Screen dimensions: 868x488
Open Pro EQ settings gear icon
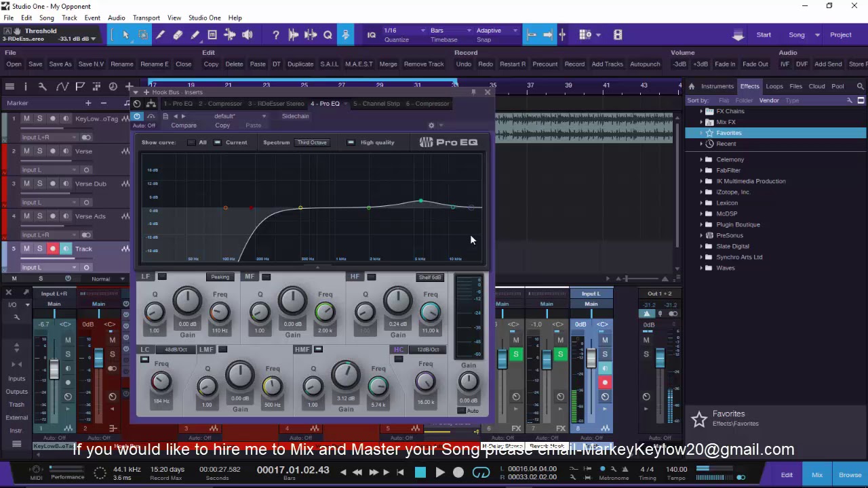pyautogui.click(x=431, y=125)
